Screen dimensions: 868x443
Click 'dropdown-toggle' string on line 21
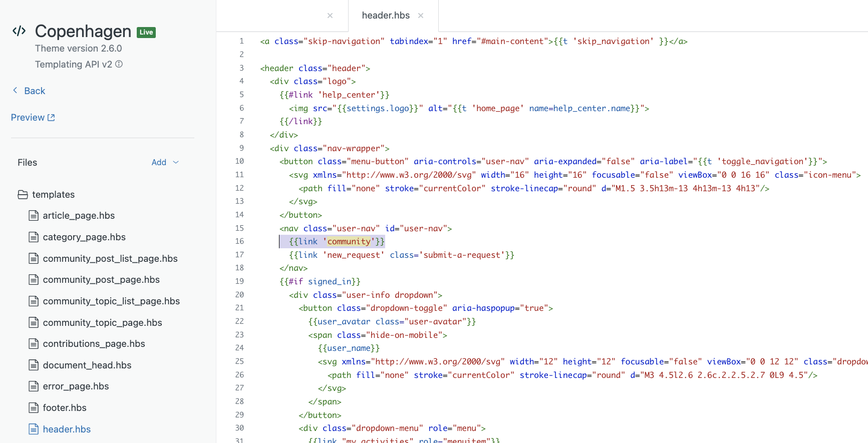[406, 308]
